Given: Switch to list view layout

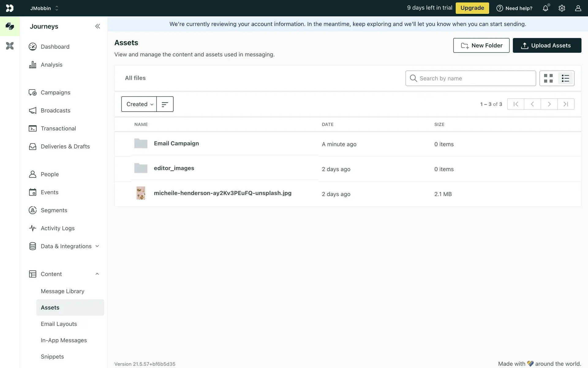Looking at the screenshot, I should [565, 79].
